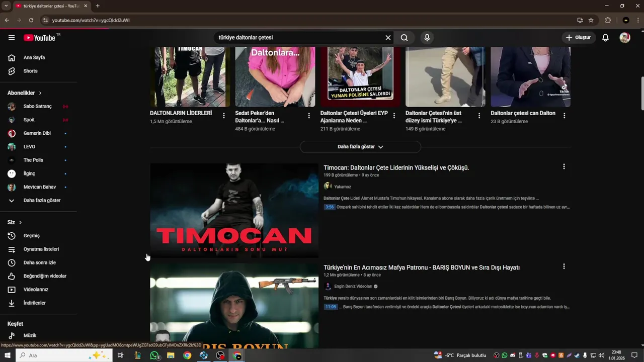
Task: Open options for üst düzey ismi short
Action: pos(479,116)
